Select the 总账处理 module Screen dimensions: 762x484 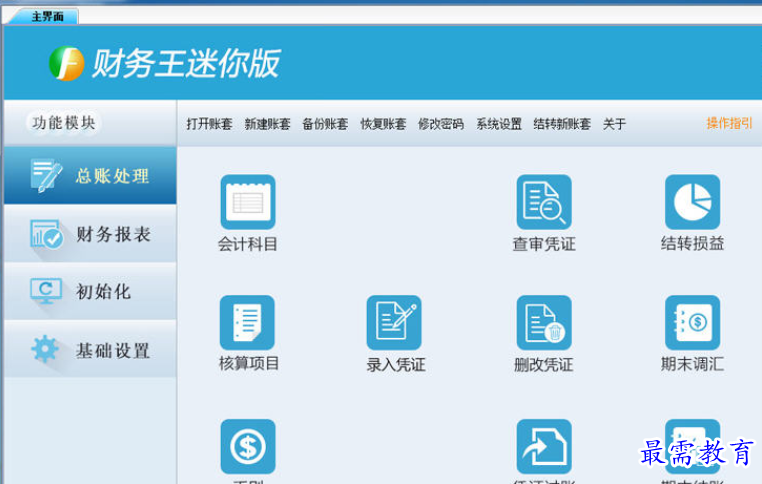click(90, 175)
